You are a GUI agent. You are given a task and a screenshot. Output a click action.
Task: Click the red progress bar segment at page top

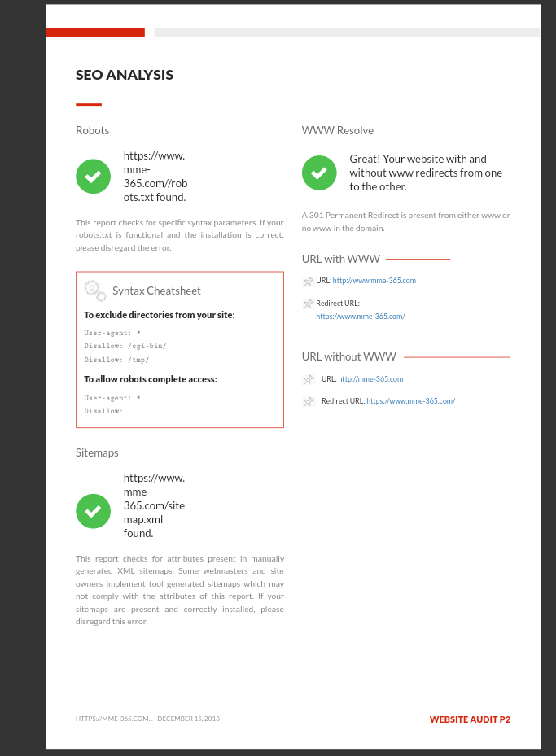coord(95,33)
